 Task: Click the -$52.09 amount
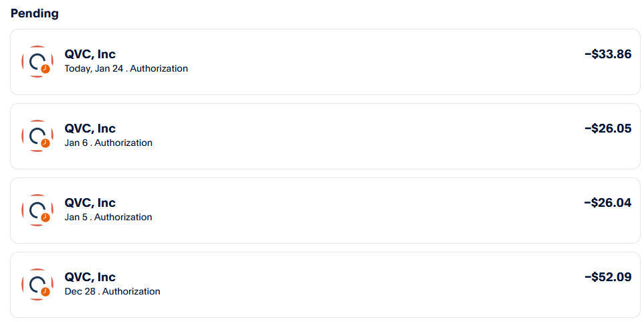click(607, 277)
